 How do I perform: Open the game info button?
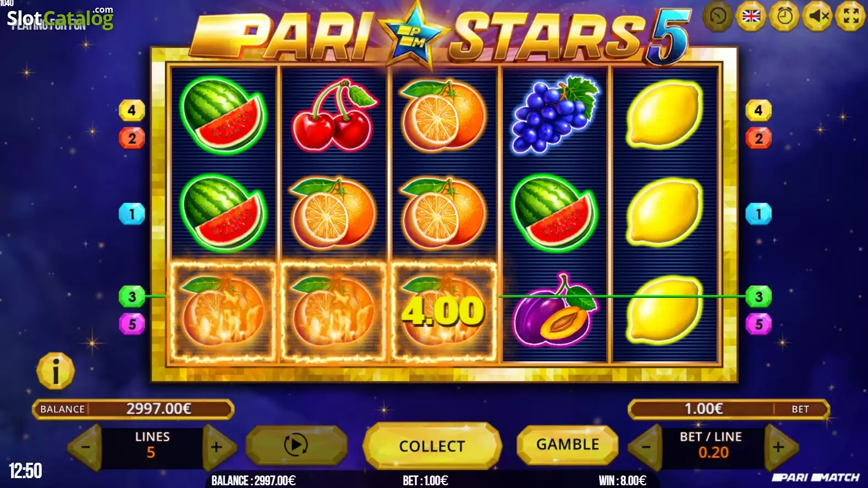[55, 371]
